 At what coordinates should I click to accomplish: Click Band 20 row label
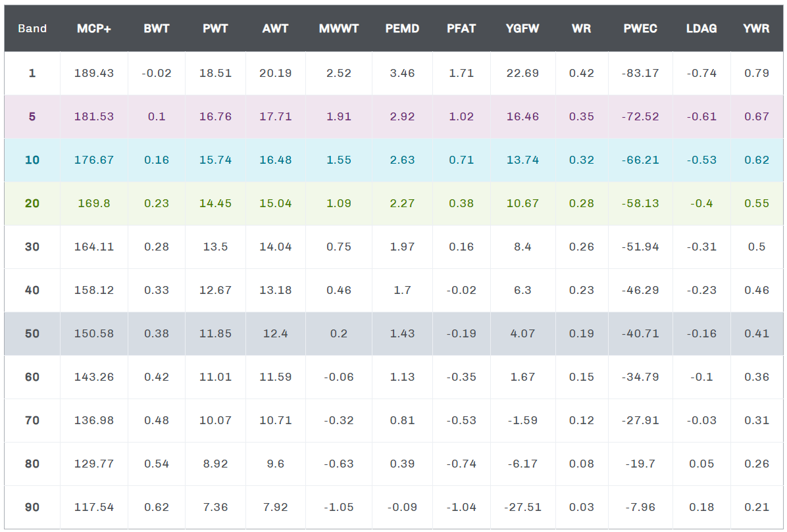(32, 203)
